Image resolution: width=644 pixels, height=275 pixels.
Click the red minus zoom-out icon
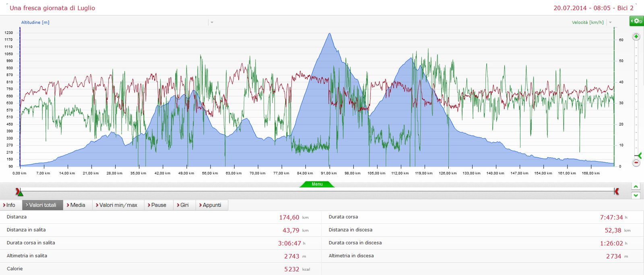click(x=636, y=163)
